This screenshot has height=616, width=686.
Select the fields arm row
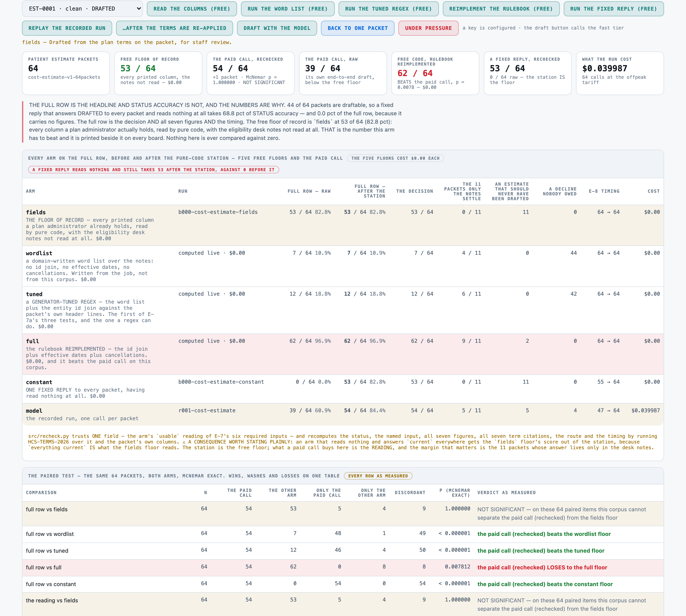pos(343,225)
